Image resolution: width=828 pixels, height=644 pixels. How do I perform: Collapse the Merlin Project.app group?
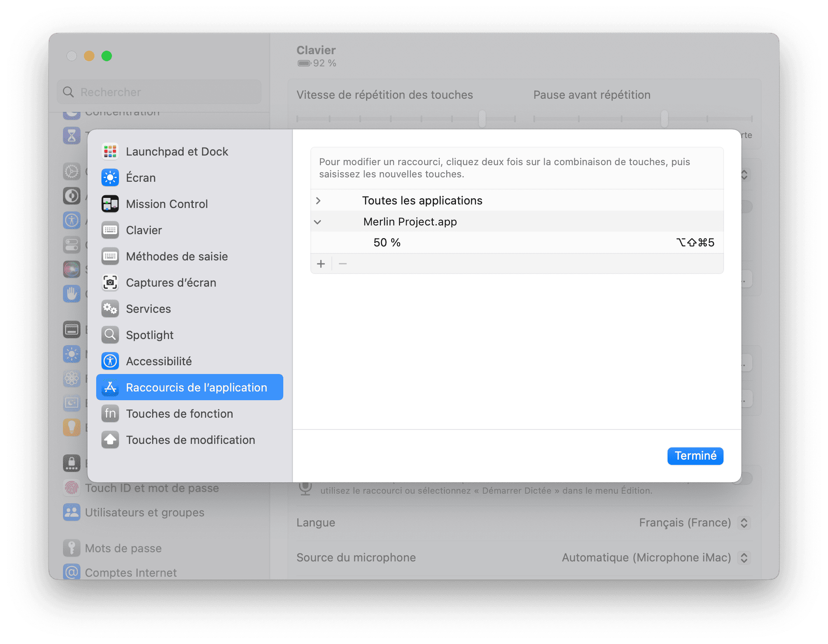point(318,222)
